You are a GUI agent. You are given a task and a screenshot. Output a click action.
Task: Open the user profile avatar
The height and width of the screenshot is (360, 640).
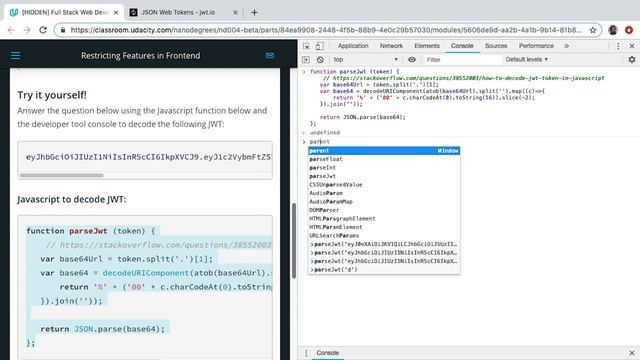613,30
